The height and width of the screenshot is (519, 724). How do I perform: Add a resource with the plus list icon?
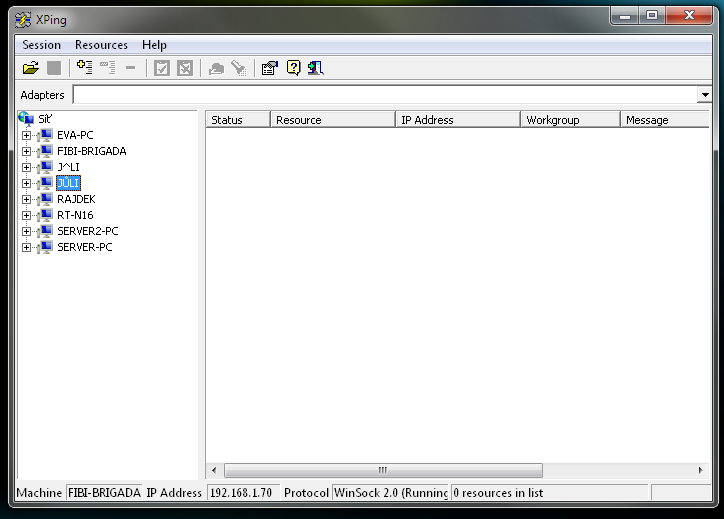84,68
